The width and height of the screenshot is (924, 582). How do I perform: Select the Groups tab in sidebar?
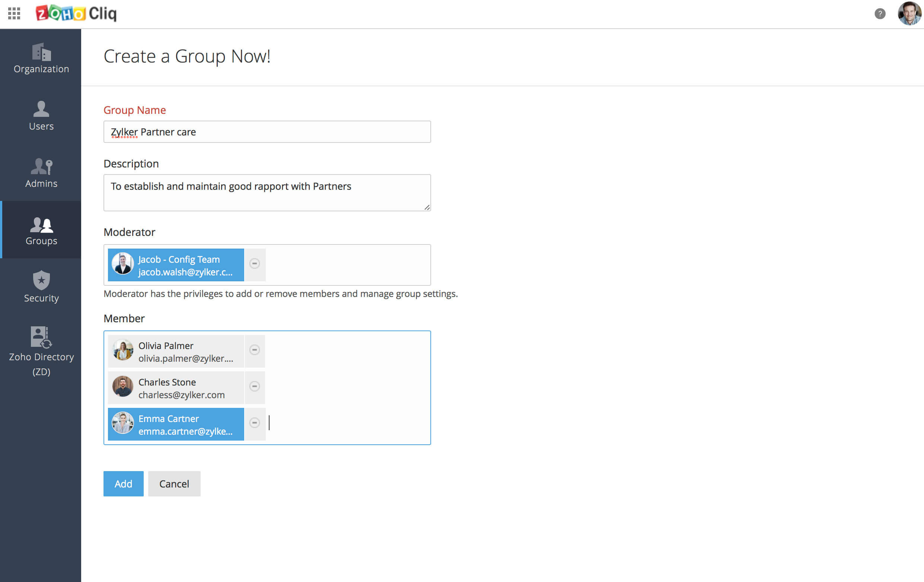pos(41,230)
